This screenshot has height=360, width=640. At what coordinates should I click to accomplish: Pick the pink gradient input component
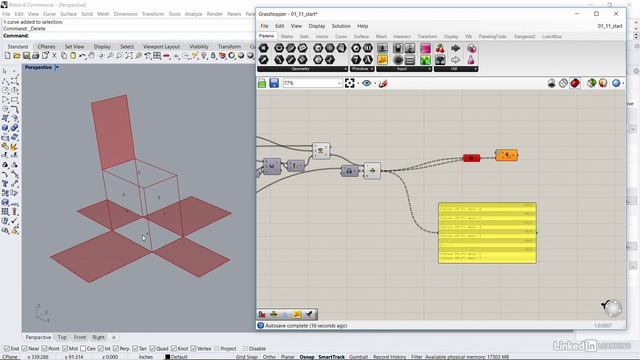point(425,49)
